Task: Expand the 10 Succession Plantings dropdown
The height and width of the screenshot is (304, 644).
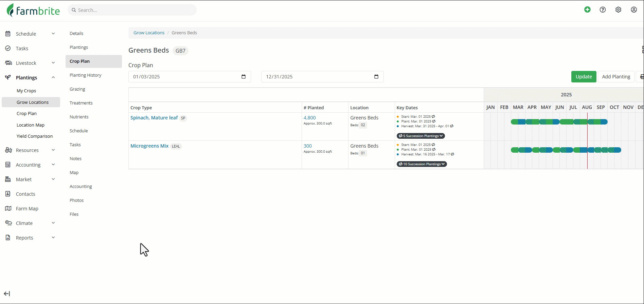Action: 422,164
